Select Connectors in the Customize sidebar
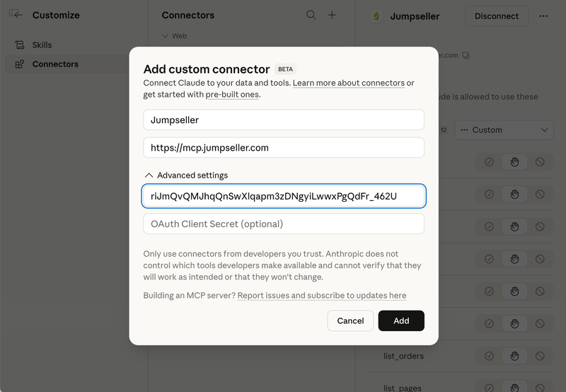 click(x=55, y=64)
